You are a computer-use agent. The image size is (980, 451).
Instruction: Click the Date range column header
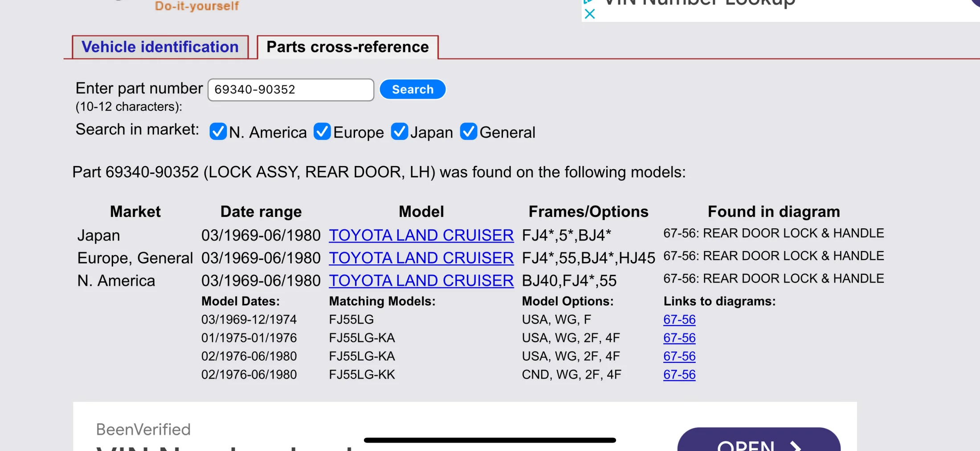tap(261, 211)
